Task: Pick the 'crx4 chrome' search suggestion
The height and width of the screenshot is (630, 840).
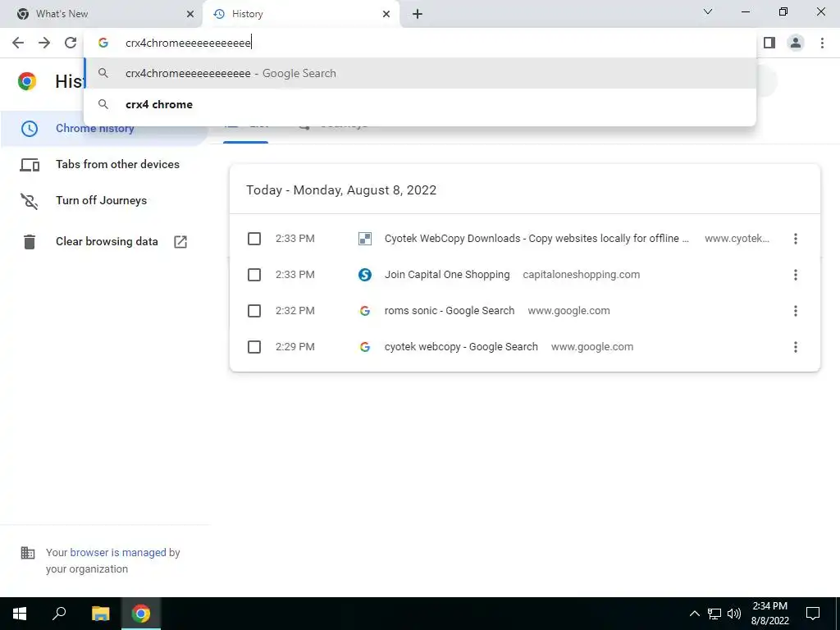Action: 420,104
